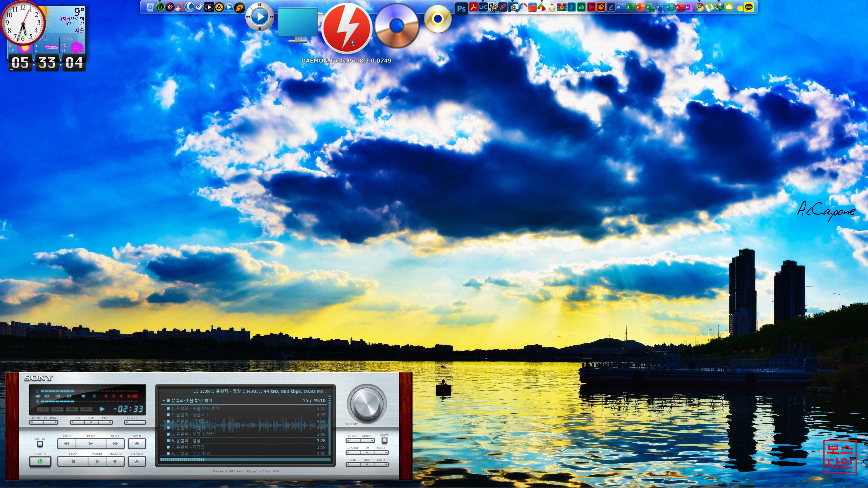Viewport: 868px width, 488px height.
Task: Enable LOOP mode in the player display
Action: (x=43, y=410)
